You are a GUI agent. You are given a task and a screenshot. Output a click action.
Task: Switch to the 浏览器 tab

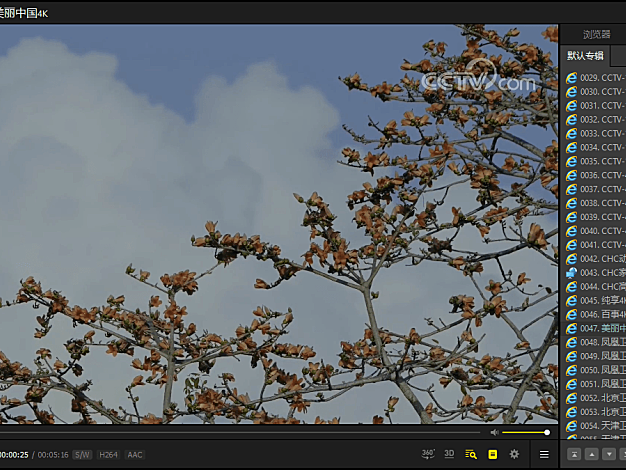pos(596,34)
